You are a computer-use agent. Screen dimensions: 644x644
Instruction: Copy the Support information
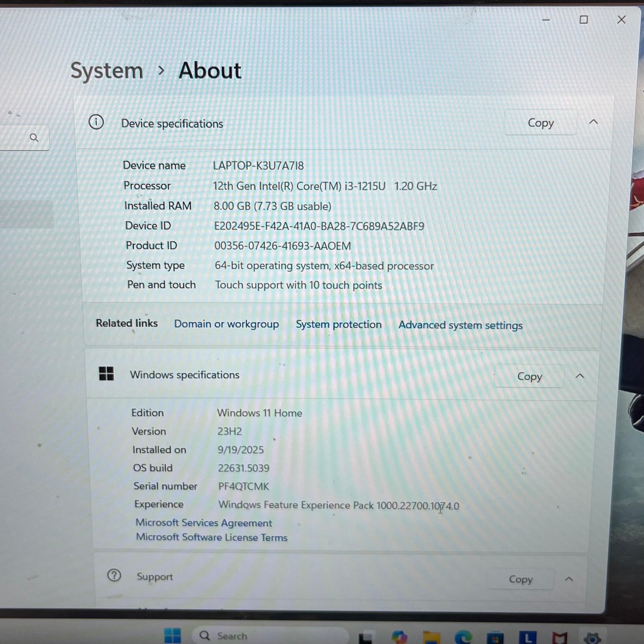pyautogui.click(x=520, y=579)
